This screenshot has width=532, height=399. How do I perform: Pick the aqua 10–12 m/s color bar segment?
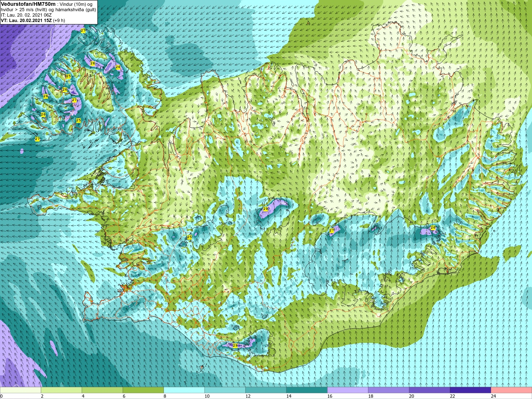[x=225, y=390]
